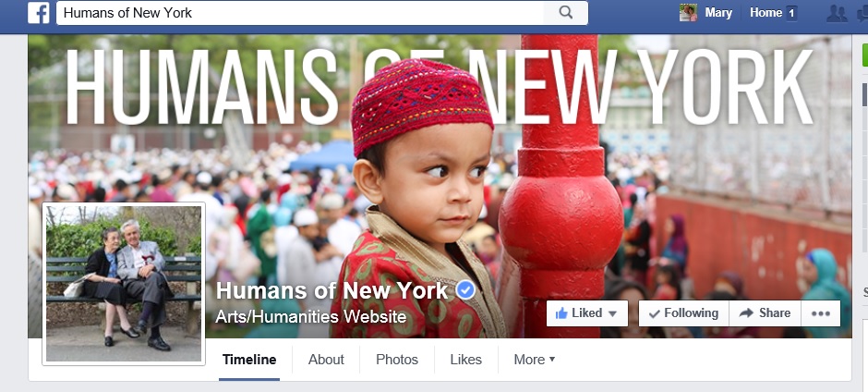
Task: Click the Humans of New York page title
Action: 332,290
